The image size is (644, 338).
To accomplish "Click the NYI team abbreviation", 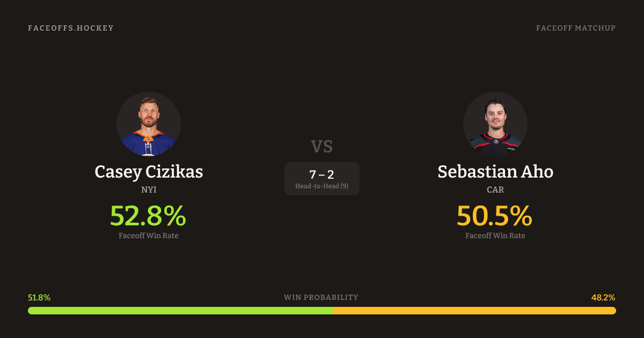I will (x=149, y=190).
